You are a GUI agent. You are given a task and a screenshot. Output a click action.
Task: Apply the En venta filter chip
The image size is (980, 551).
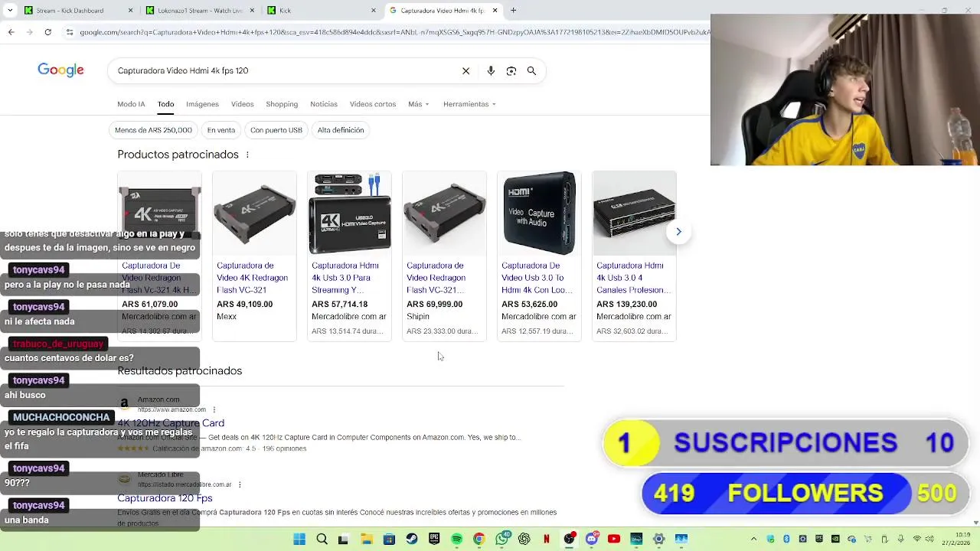(x=221, y=130)
